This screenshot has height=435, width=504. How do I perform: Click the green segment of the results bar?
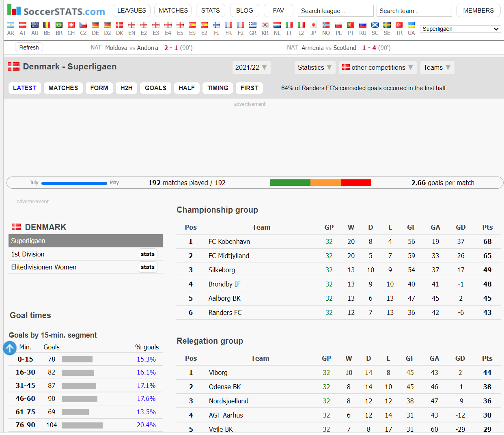tap(290, 183)
